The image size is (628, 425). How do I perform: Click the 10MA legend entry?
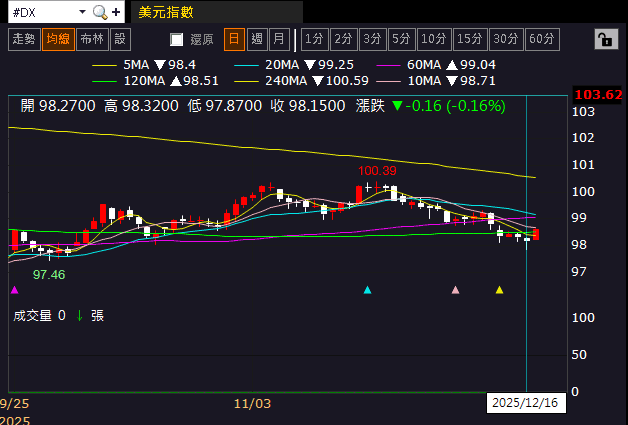tap(436, 81)
